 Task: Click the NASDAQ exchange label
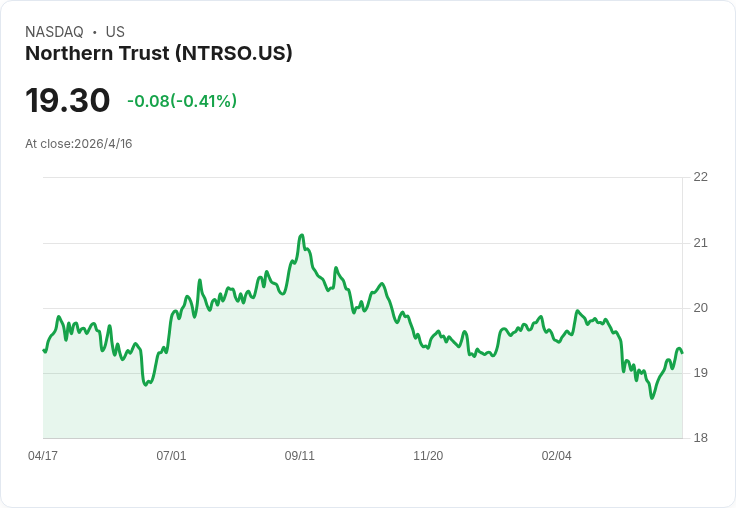point(54,32)
